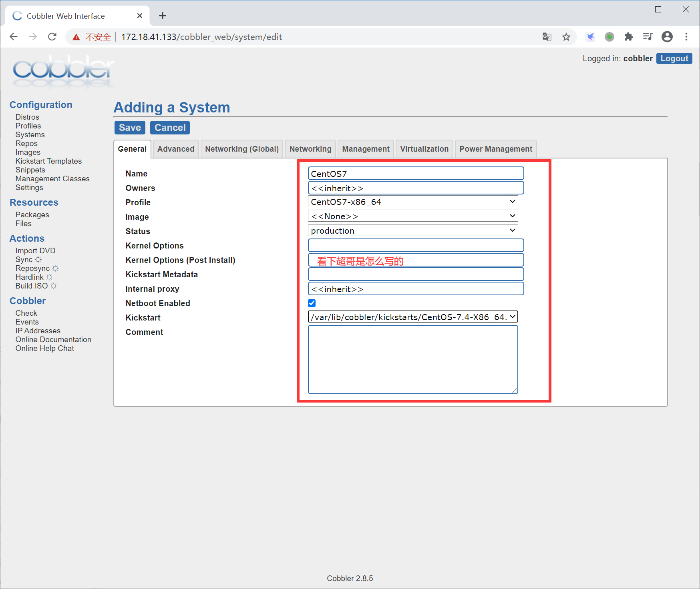
Task: Open the Distros link in sidebar
Action: pyautogui.click(x=27, y=117)
